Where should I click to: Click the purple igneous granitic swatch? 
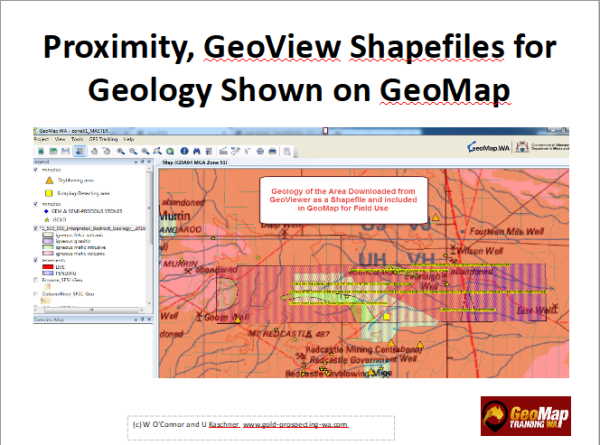[x=48, y=241]
